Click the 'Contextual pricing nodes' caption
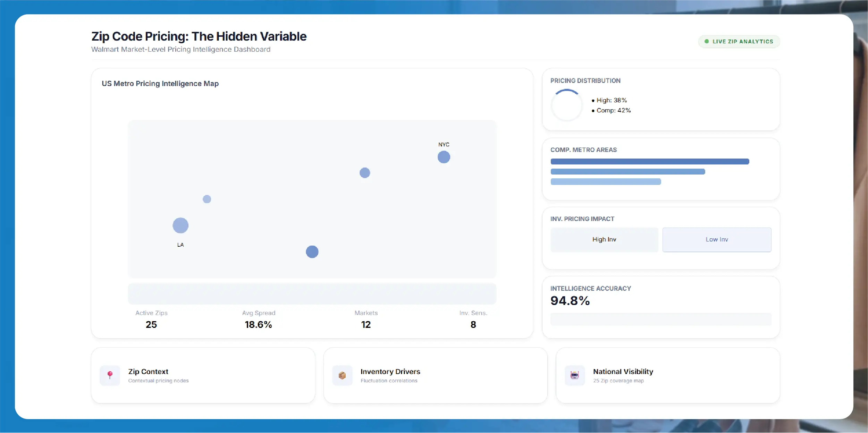Viewport: 868px width, 433px height. (158, 381)
